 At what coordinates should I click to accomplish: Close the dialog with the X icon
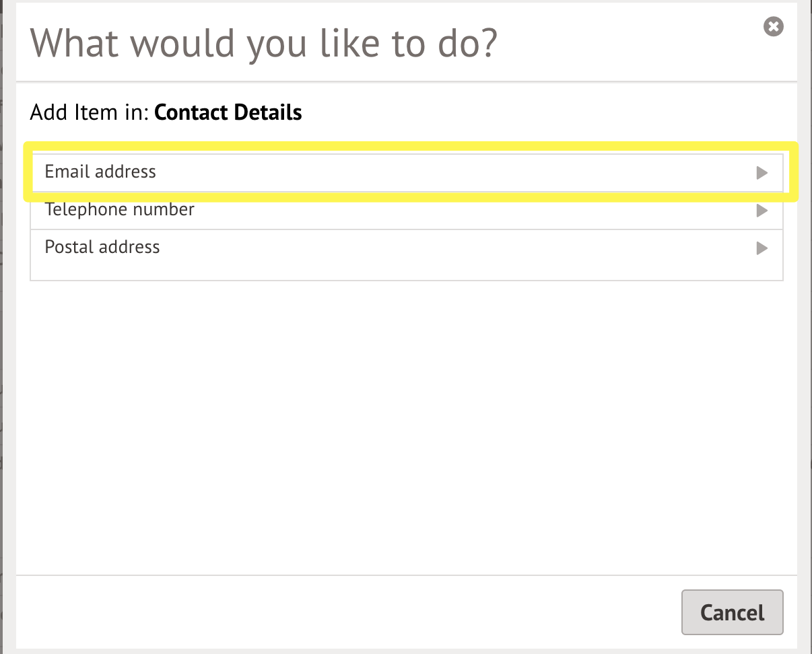pos(774,27)
